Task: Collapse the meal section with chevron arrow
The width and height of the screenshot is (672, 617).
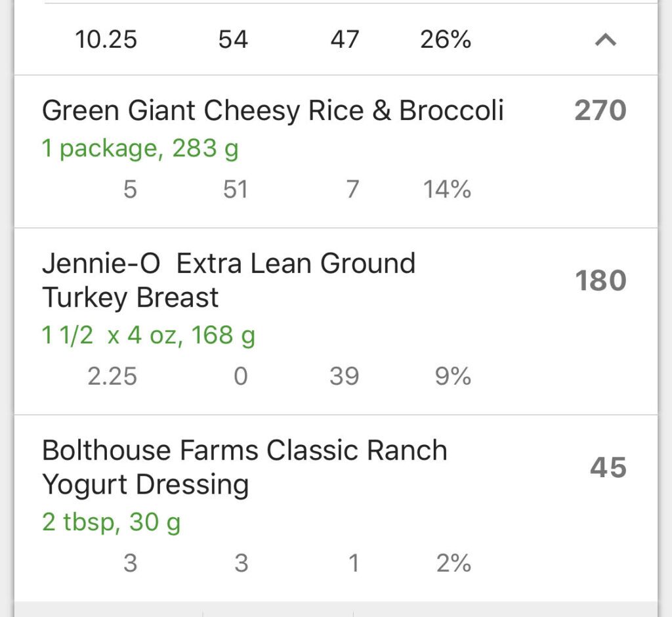Action: tap(606, 40)
